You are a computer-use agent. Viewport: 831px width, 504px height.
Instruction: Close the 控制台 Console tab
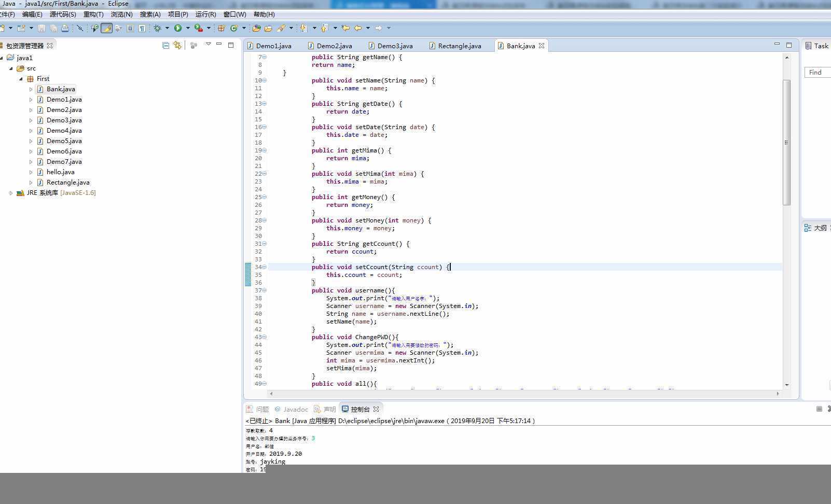coord(376,409)
